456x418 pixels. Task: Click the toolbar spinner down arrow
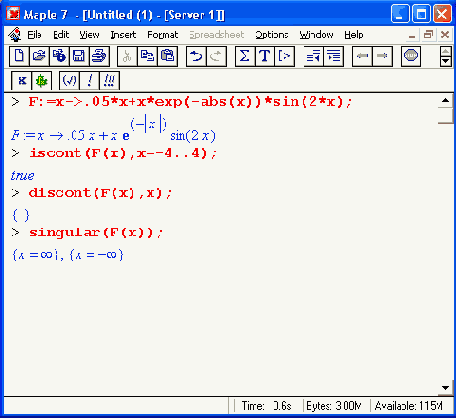click(x=446, y=61)
